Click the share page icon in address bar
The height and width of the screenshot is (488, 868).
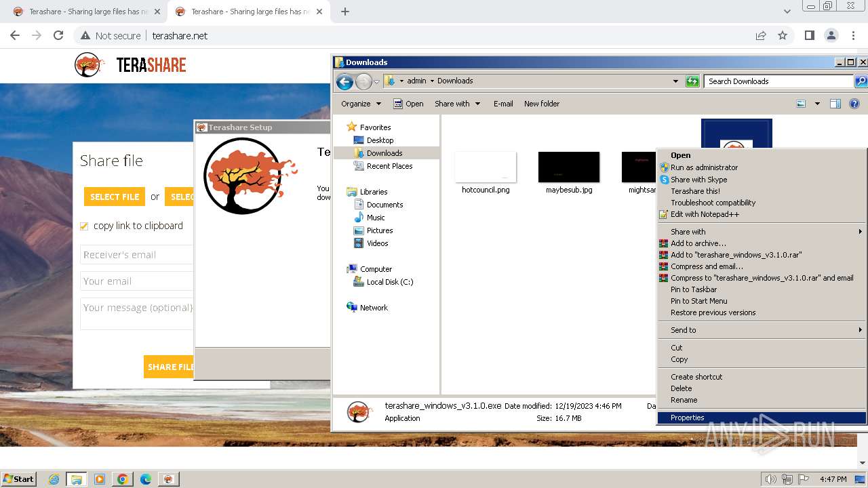(x=761, y=35)
